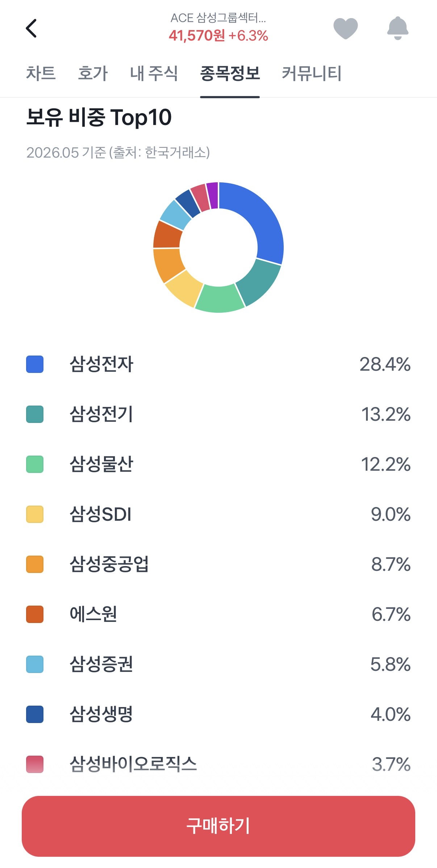This screenshot has width=437, height=868.
Task: Open the 커뮤니티 tab
Action: [x=312, y=73]
